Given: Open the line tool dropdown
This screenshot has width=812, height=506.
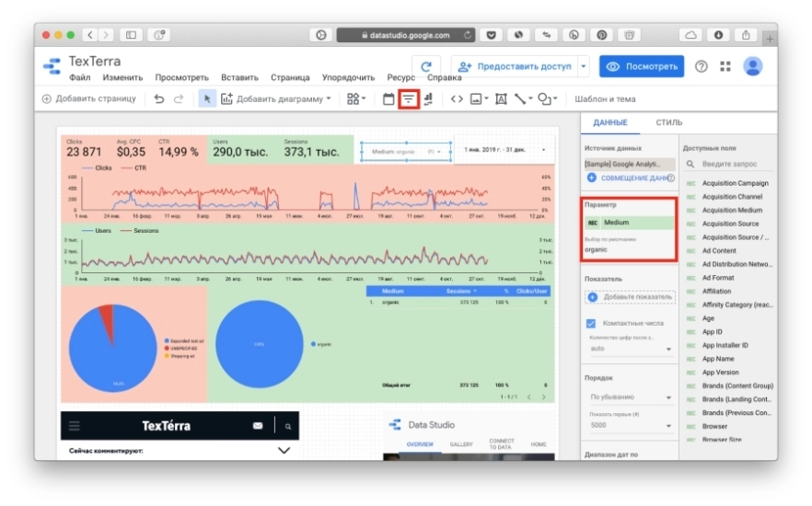Looking at the screenshot, I should point(523,98).
